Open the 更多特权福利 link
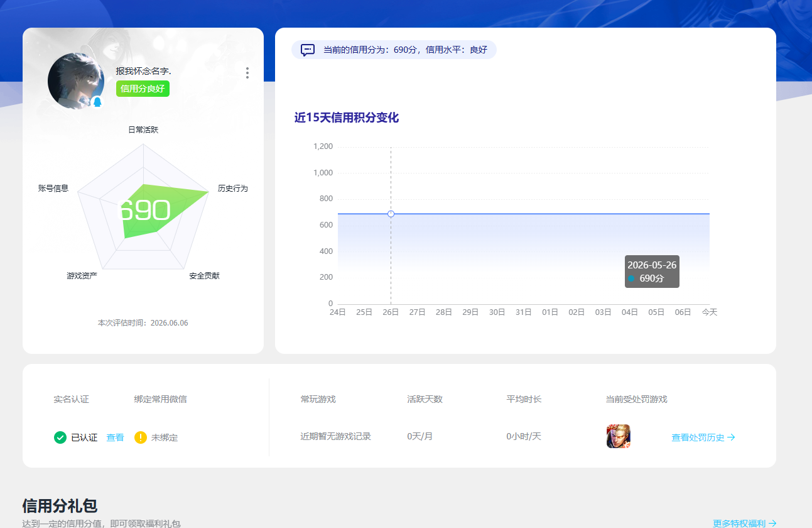The width and height of the screenshot is (812, 528). [x=745, y=523]
